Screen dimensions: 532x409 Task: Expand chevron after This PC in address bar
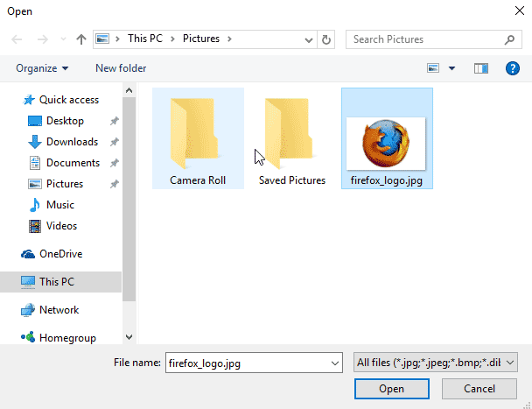coord(172,39)
